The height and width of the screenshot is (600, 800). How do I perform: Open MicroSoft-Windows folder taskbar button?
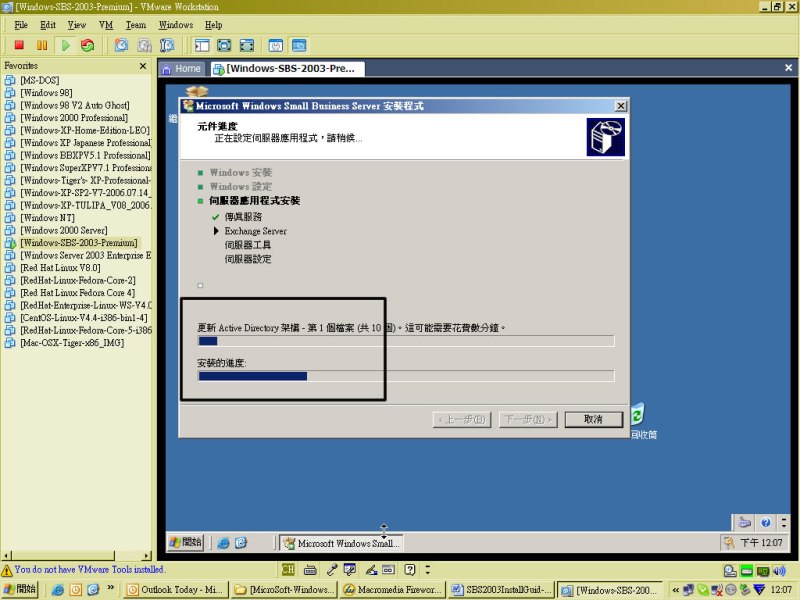[x=284, y=590]
